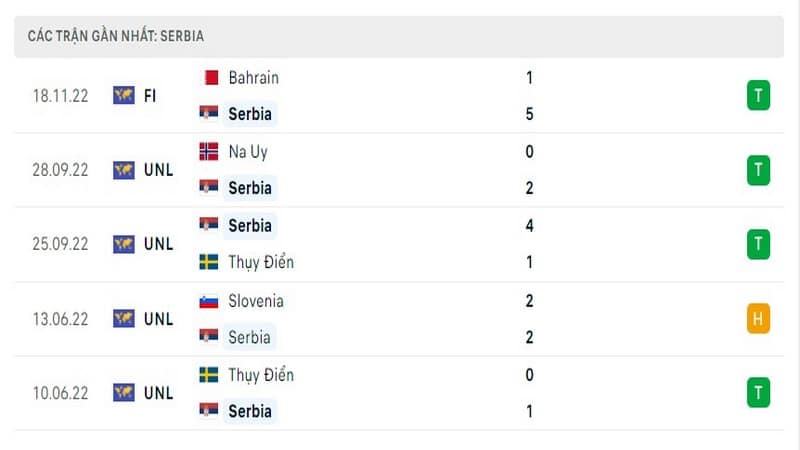Click the Norway flag next to Na Uy

pyautogui.click(x=209, y=152)
